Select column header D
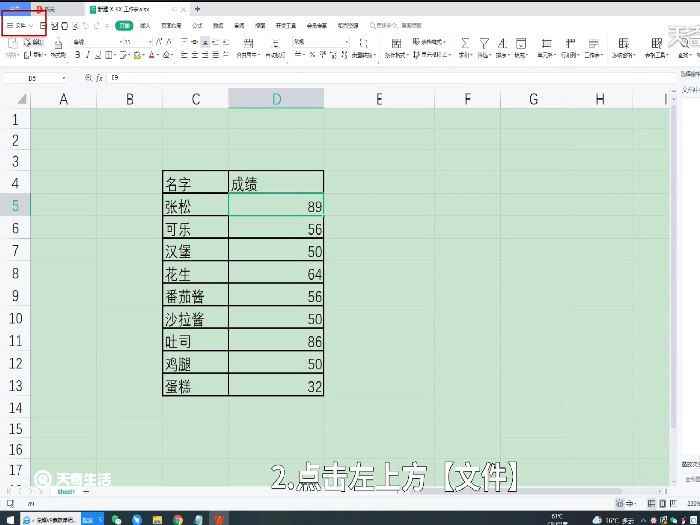Screen dimensions: 700x525 (276, 99)
